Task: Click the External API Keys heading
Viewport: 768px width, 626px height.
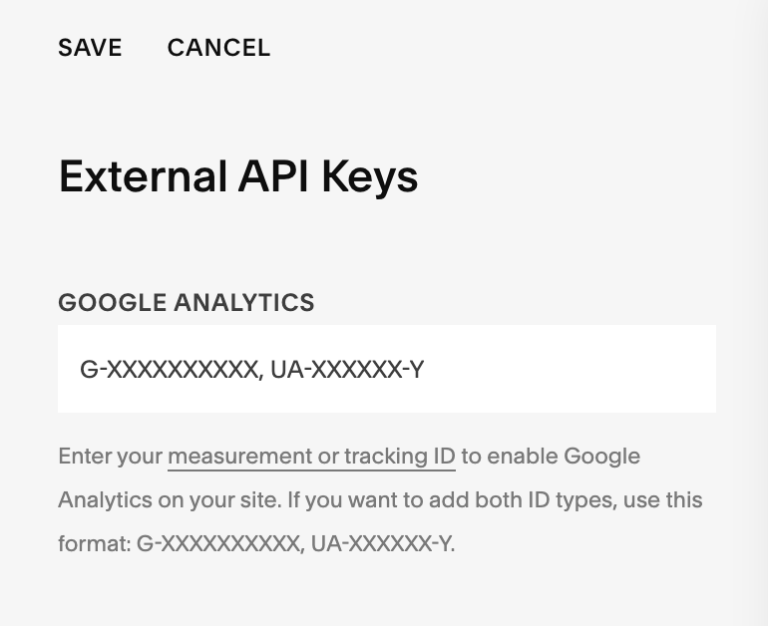Action: pyautogui.click(x=238, y=177)
